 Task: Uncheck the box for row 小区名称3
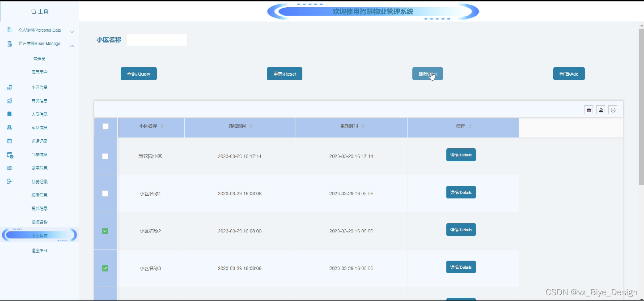coord(105,268)
